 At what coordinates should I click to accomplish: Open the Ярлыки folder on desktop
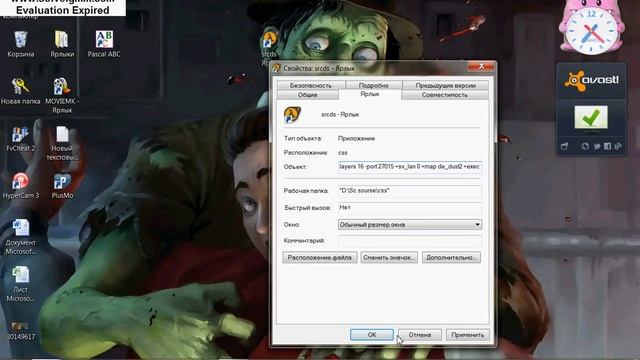(62, 44)
